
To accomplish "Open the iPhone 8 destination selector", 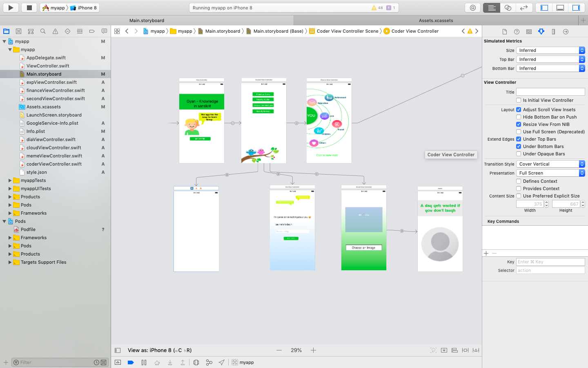I will 84,8.
